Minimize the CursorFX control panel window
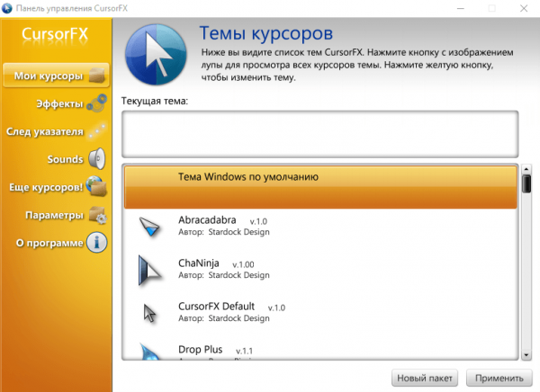The width and height of the screenshot is (540, 392). point(461,8)
